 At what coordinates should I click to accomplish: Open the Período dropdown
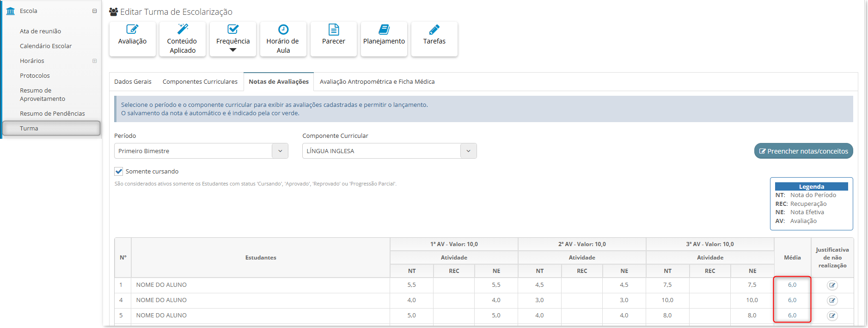coord(201,151)
